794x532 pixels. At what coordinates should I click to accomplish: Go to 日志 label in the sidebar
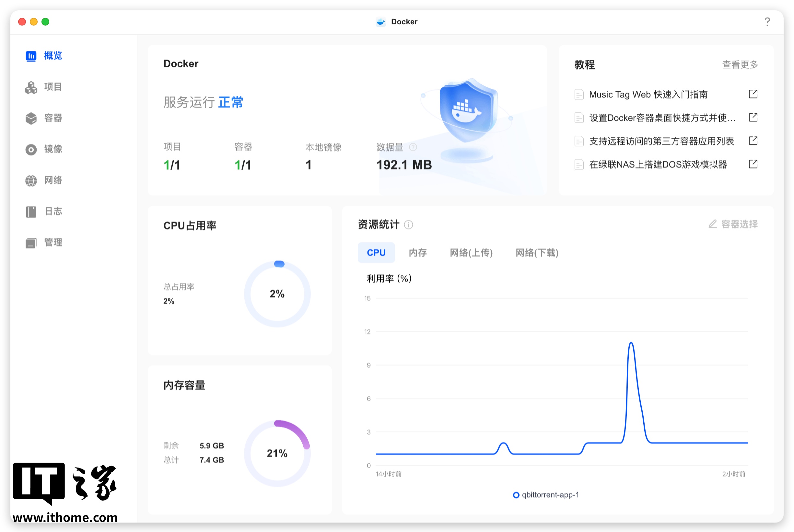53,212
